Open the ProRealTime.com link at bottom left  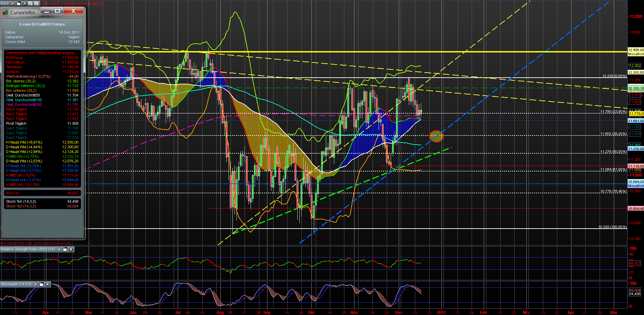16,243
